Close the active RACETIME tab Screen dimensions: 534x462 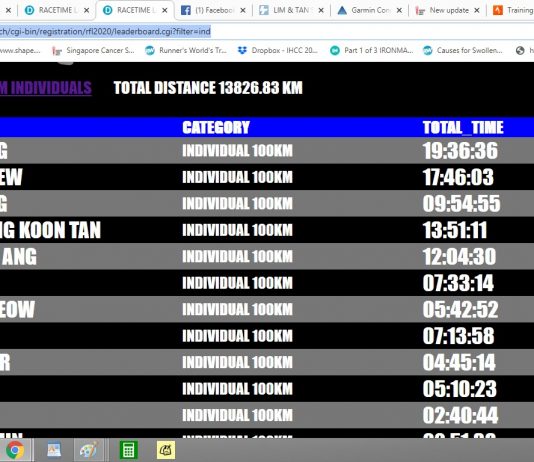[x=165, y=11]
